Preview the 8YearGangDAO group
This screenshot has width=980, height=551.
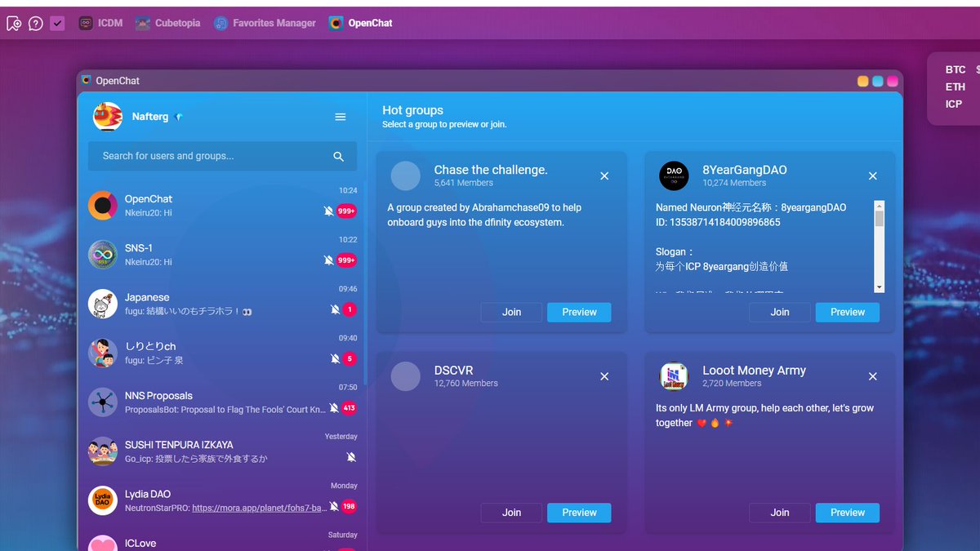(848, 312)
